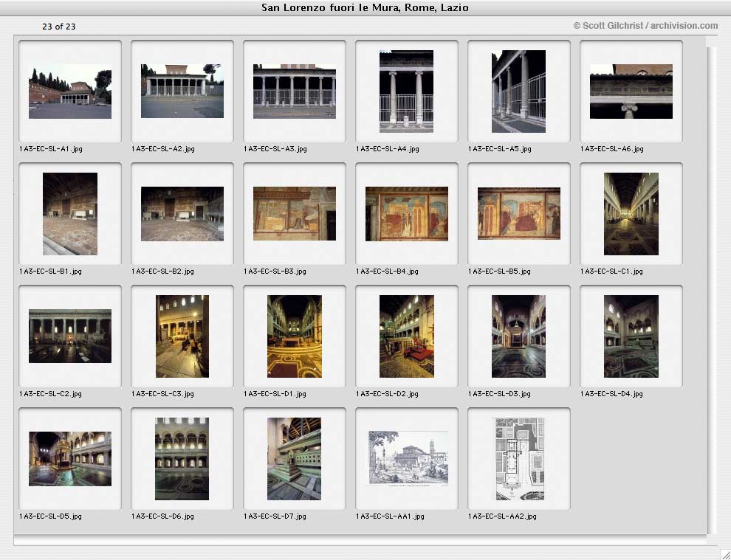Viewport: 731px width, 560px height.
Task: Open the 1A3-EC-SL-B3.jpg fresco thumbnail
Action: (x=295, y=214)
